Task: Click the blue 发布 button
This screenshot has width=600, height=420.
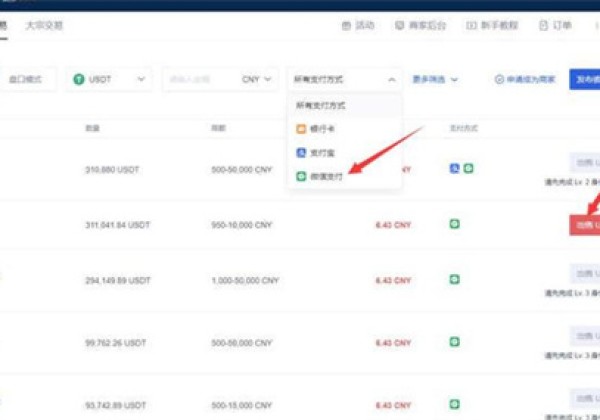Action: [585, 80]
